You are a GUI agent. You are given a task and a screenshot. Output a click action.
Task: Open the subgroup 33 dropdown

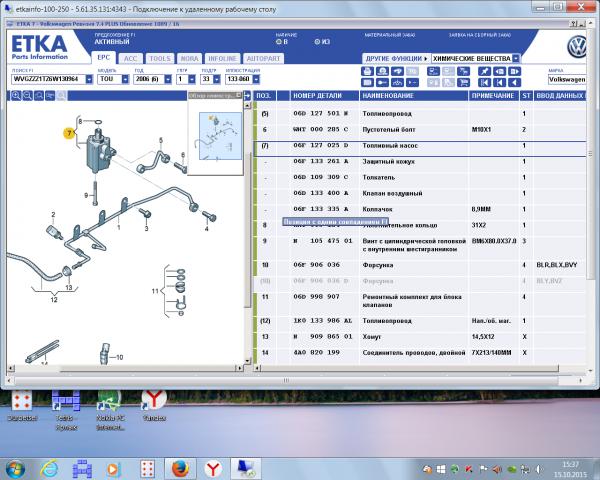[217, 79]
